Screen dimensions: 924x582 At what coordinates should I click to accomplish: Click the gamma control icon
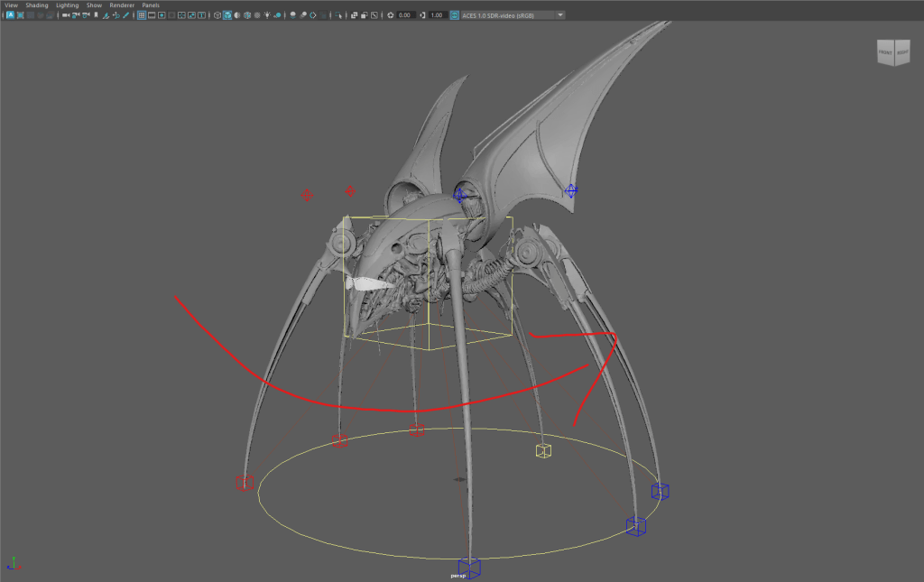[x=421, y=15]
